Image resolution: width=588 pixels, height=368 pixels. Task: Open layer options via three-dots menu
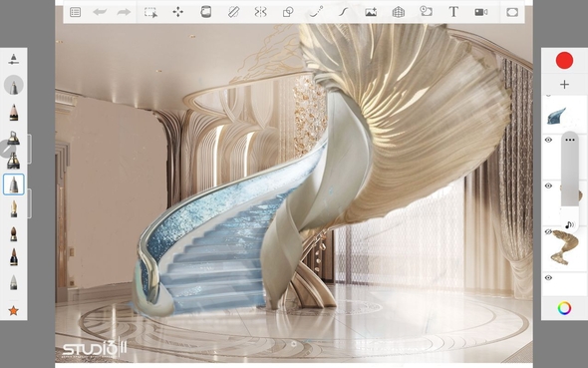point(570,140)
